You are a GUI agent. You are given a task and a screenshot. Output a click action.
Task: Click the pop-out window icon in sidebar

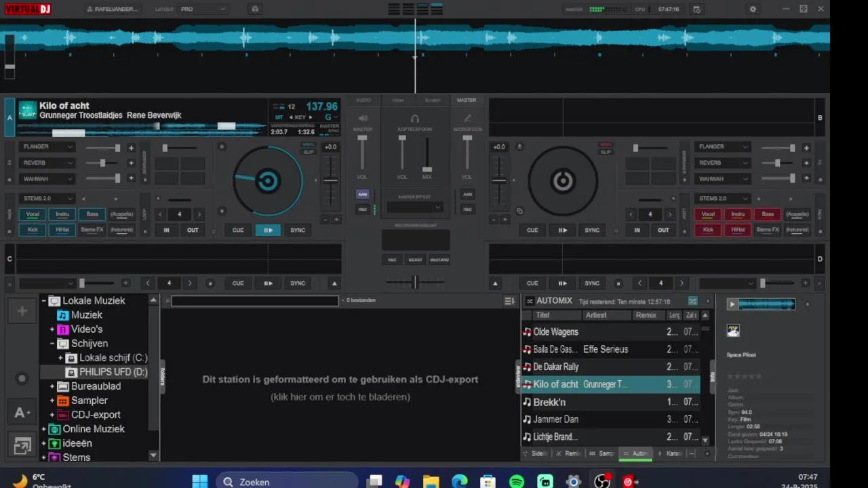click(x=22, y=446)
